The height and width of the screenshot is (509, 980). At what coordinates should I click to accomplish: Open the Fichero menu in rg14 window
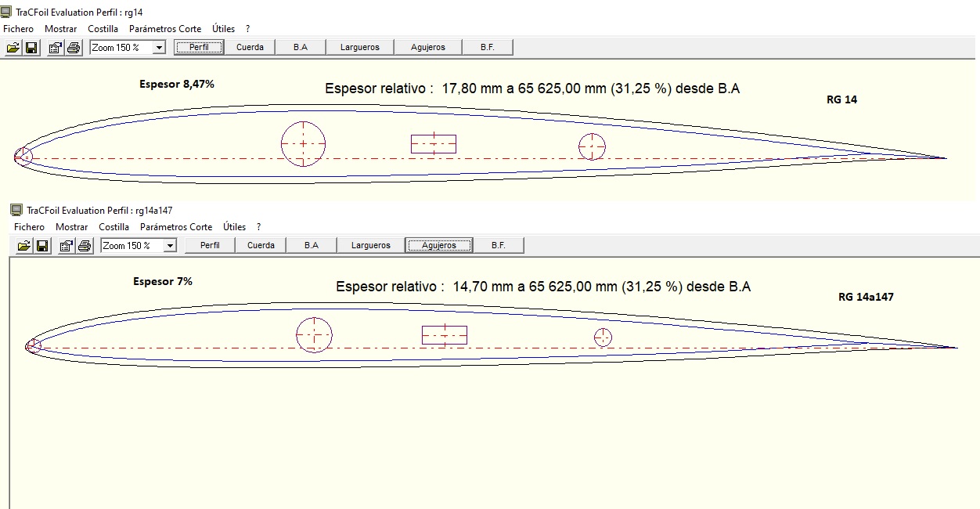click(19, 29)
